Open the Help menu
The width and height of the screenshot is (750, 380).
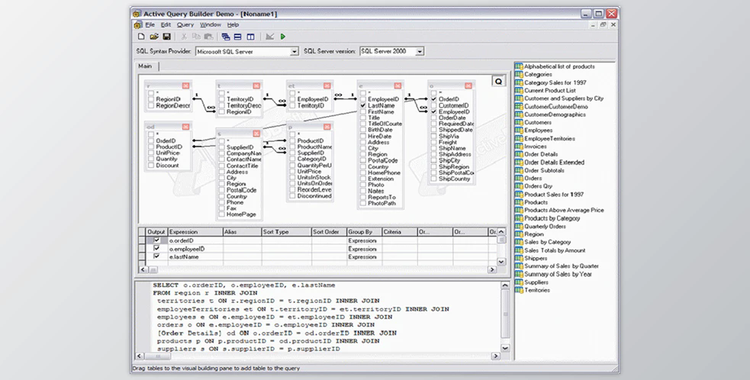tap(232, 25)
